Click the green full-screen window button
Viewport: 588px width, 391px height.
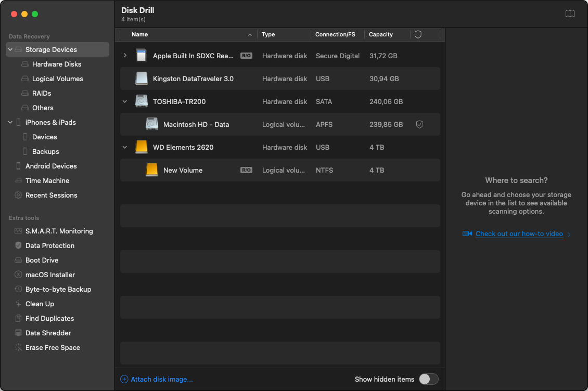pyautogui.click(x=35, y=14)
